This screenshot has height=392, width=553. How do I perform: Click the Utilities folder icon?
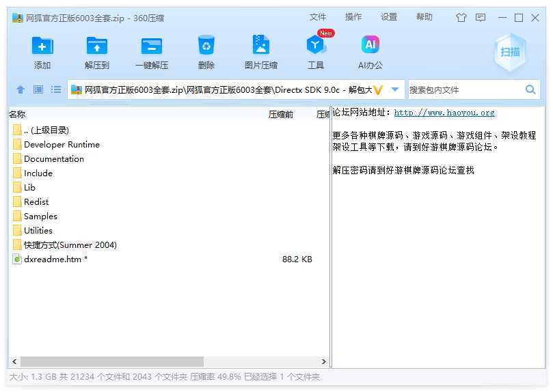(17, 230)
